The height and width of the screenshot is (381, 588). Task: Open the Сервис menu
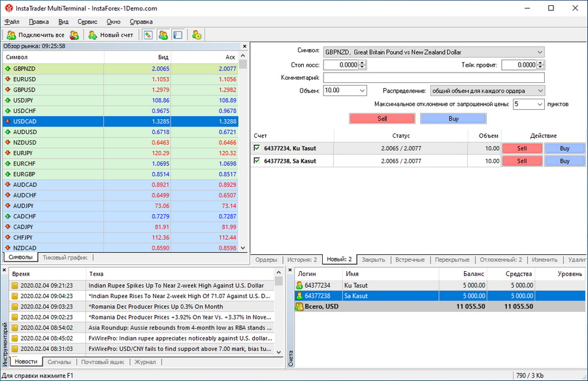87,22
